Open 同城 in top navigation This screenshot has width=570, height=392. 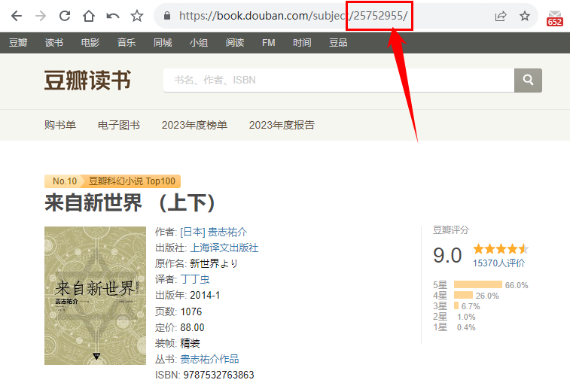(163, 42)
